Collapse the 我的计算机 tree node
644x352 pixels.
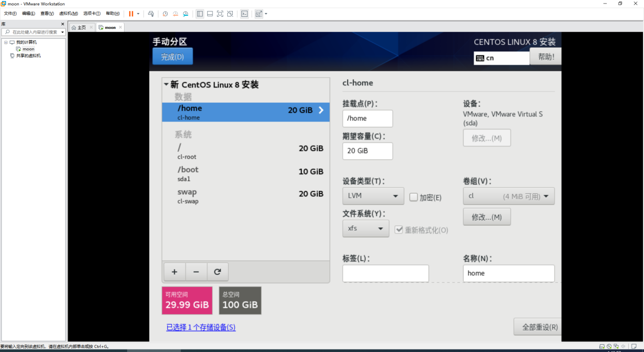[6, 42]
